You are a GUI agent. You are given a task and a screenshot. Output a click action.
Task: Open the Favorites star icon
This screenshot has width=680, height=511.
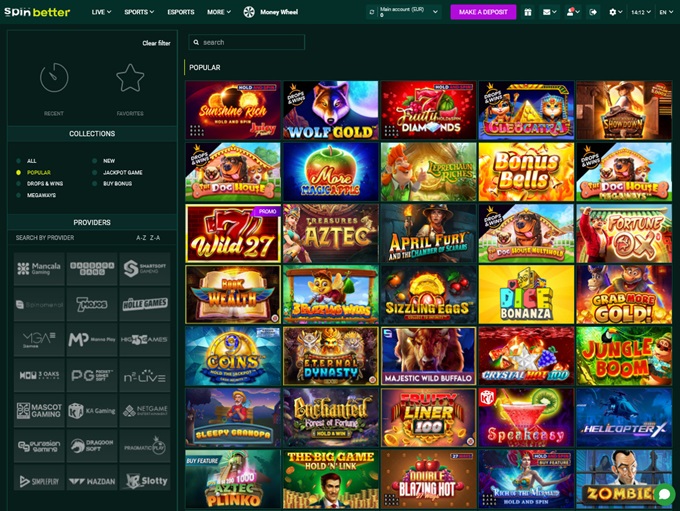130,78
